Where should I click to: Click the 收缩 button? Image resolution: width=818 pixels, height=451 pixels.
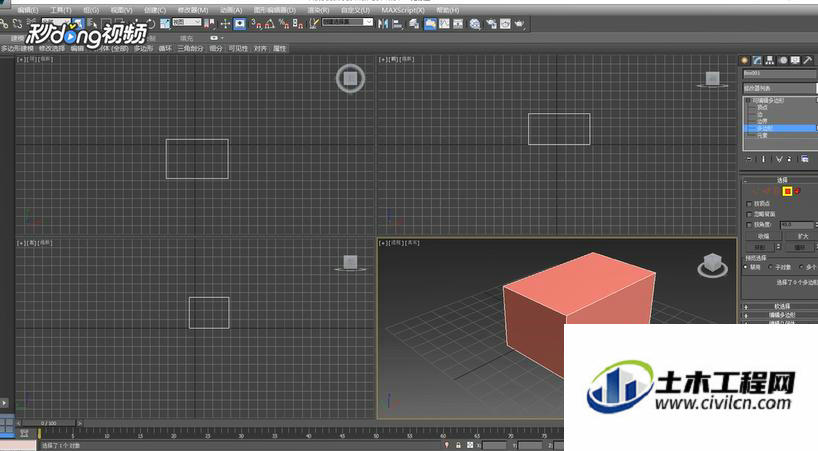click(x=763, y=237)
